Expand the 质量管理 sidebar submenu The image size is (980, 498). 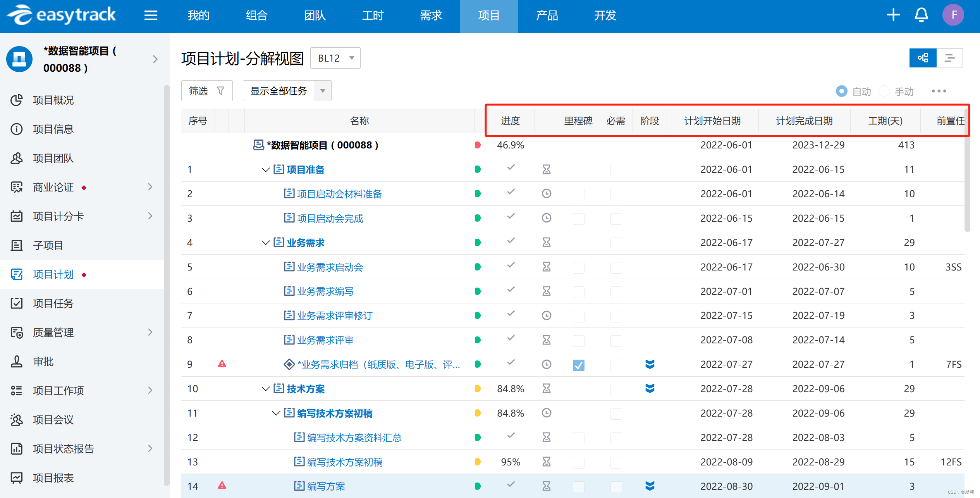tap(151, 332)
